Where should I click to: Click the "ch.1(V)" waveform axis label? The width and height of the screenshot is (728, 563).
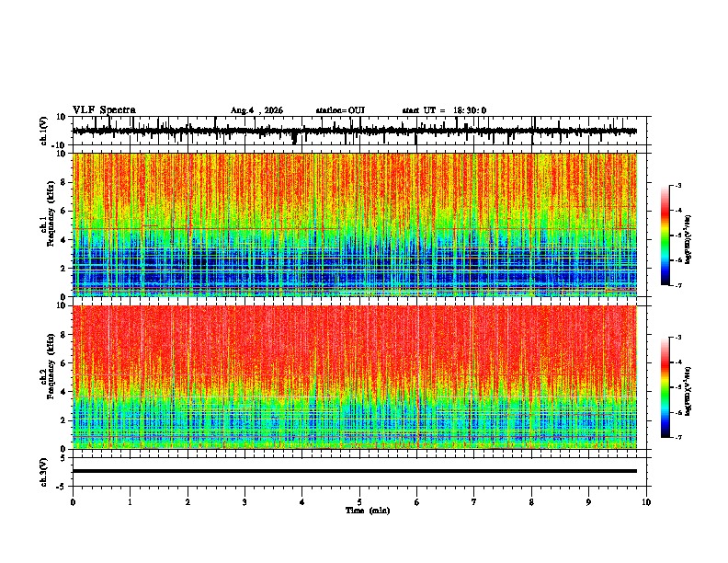pos(44,131)
